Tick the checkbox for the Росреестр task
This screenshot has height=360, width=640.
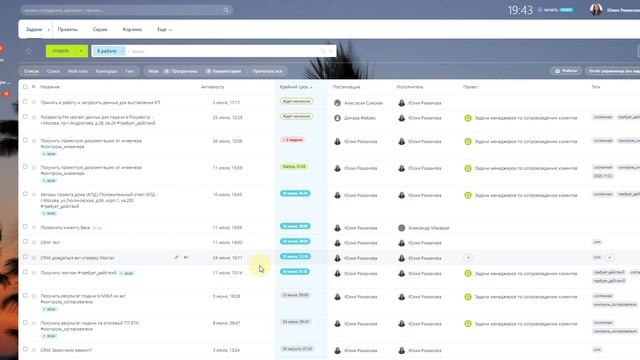(25, 117)
